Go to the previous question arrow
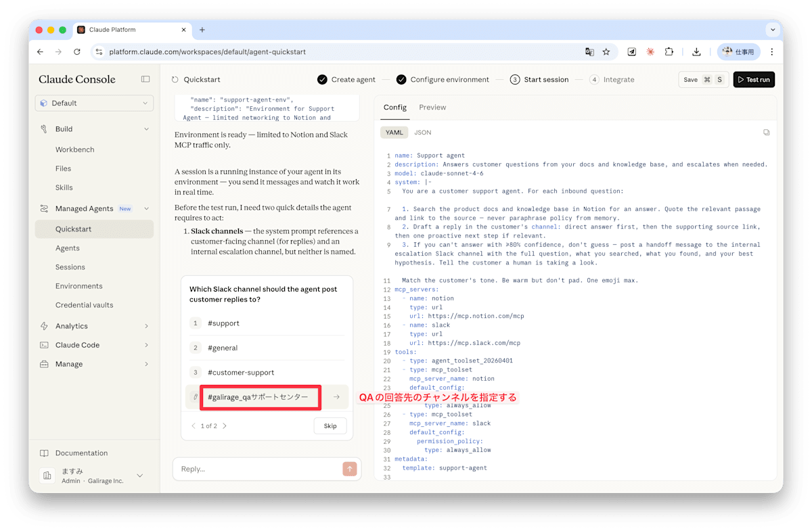812x531 pixels. (x=194, y=426)
